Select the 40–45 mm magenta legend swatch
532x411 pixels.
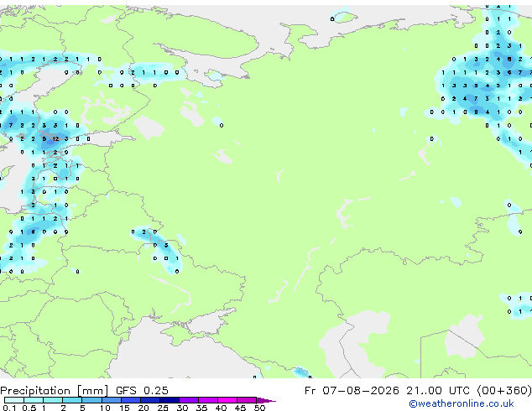point(227,400)
